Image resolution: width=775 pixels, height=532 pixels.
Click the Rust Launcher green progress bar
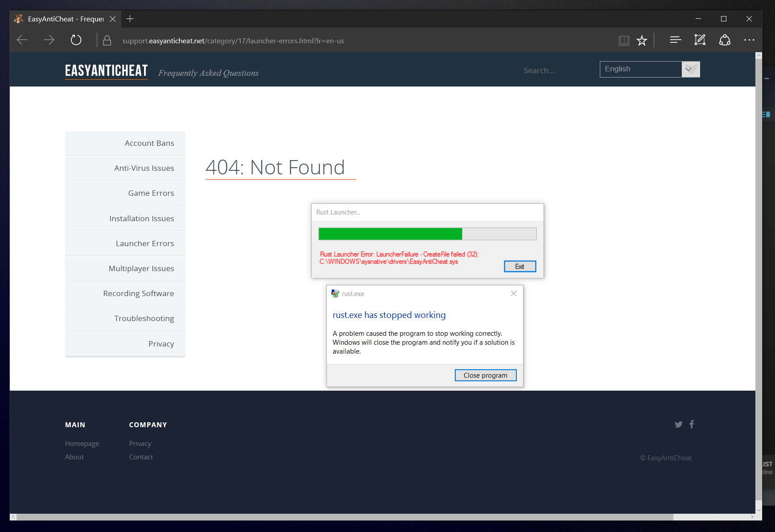(x=428, y=234)
